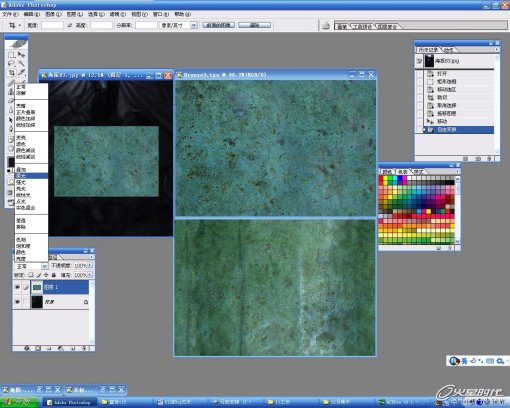Select the Rectangular Marquee tool

11,55
